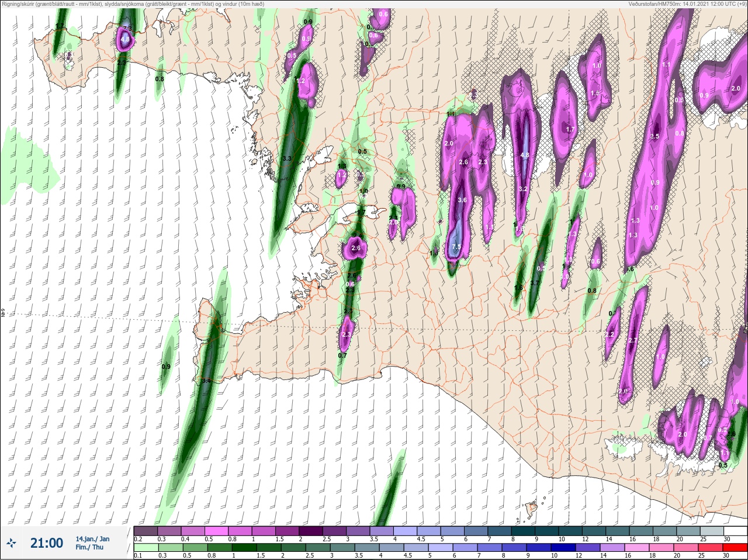This screenshot has height=560, width=748.
Task: Click the map title beginning "Rigning/skúrir"
Action: click(133, 4)
